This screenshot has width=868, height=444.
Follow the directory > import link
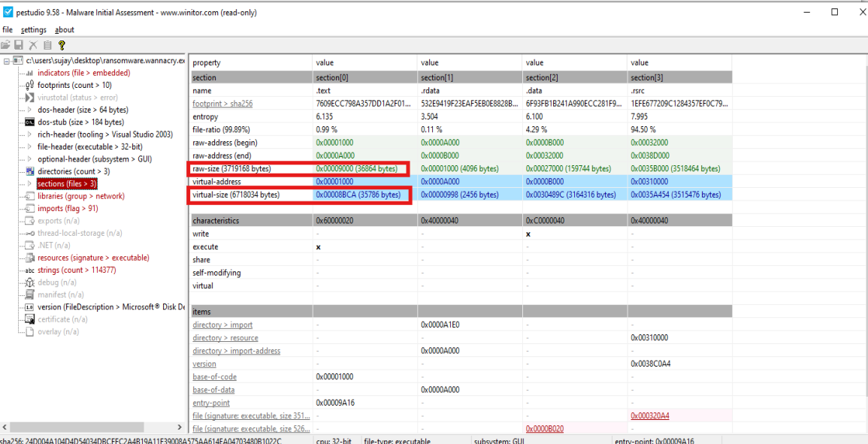point(222,325)
